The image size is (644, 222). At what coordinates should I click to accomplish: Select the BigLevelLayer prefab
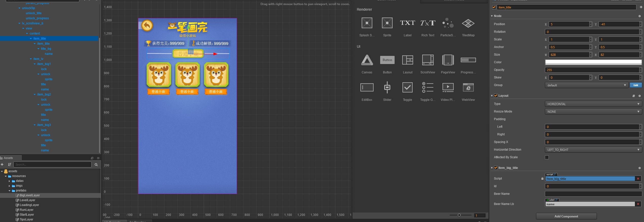30,195
